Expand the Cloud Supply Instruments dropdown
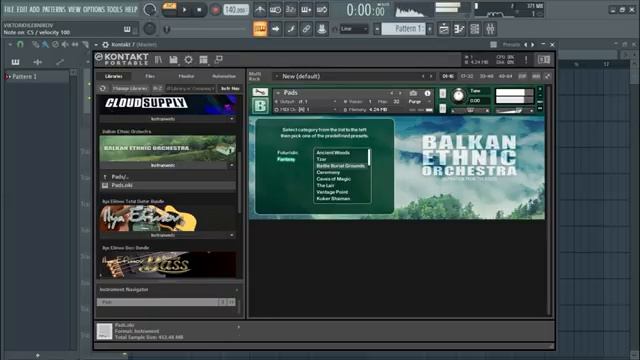 point(167,119)
